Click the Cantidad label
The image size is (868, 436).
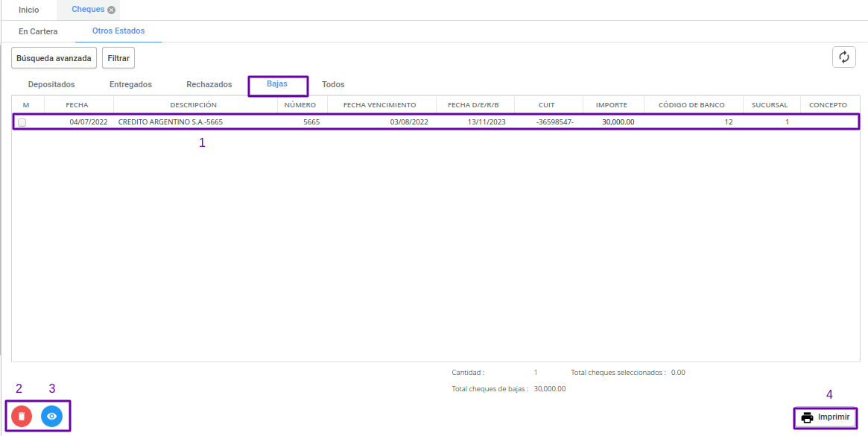[469, 373]
